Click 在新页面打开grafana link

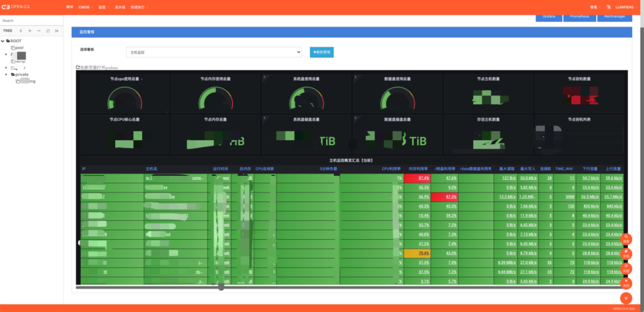point(97,68)
